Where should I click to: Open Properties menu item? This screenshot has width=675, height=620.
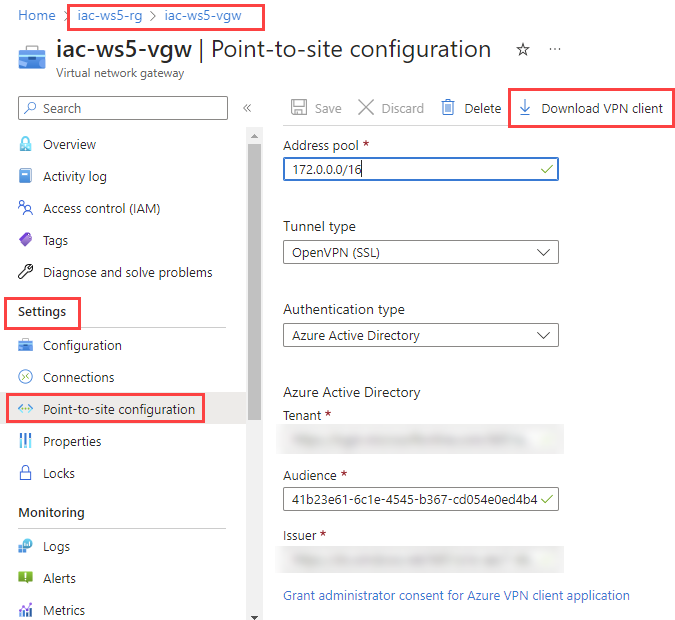click(72, 442)
